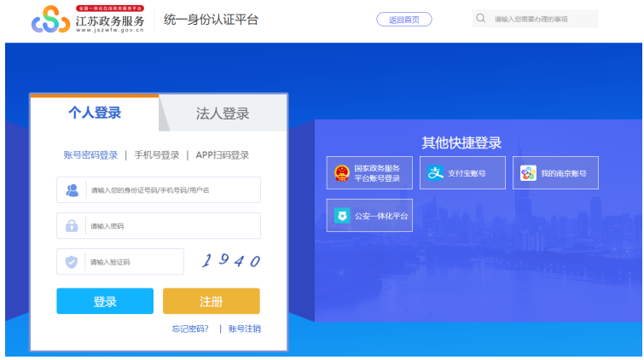Click the yellow 注册 button
Screen dimensions: 644x360
tap(211, 301)
